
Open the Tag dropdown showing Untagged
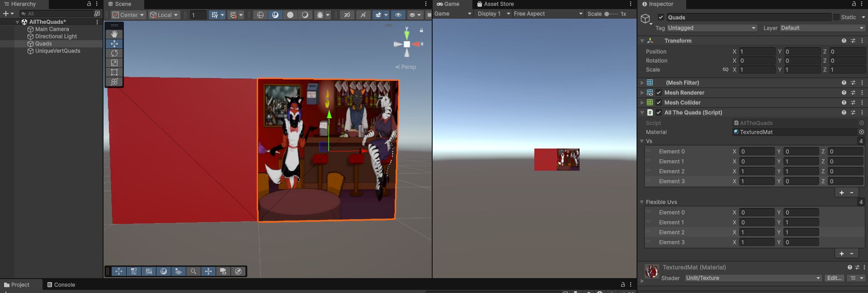[712, 28]
